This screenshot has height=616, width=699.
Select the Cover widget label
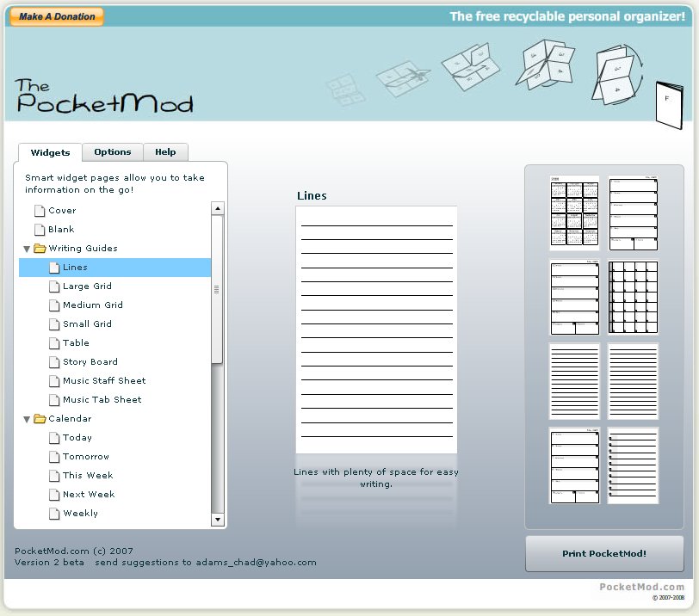[62, 210]
